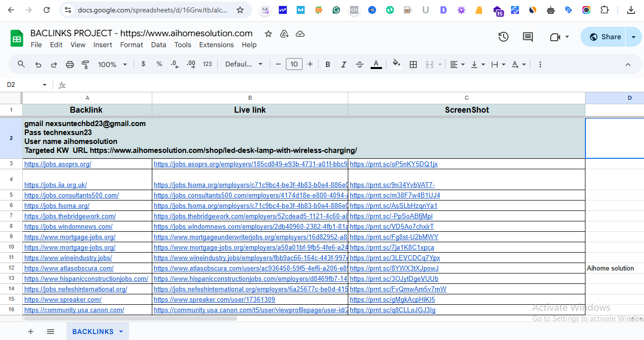This screenshot has width=644, height=340.
Task: Open the text color picker
Action: (x=376, y=65)
